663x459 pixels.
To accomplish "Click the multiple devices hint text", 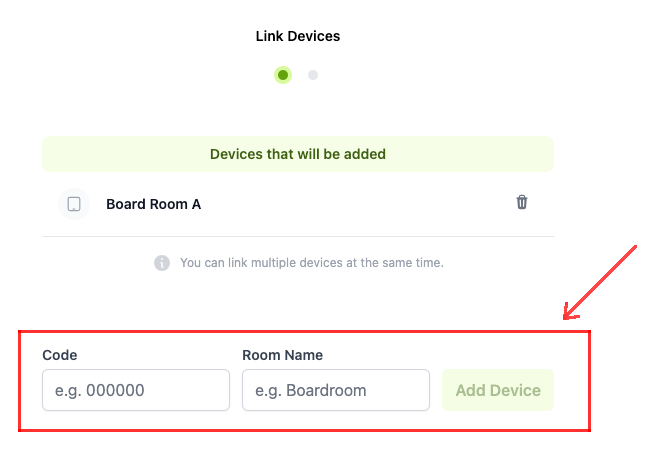I will pos(311,263).
